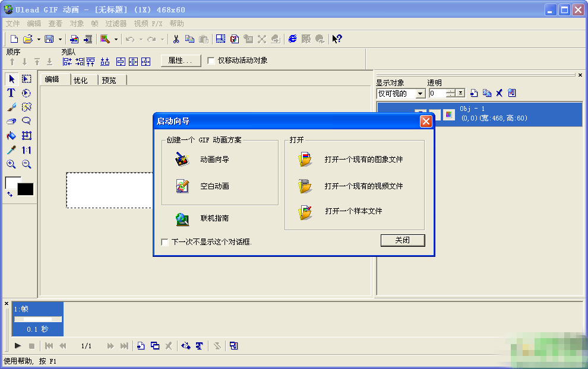Click the black background color swatch
588x369 pixels.
point(26,189)
